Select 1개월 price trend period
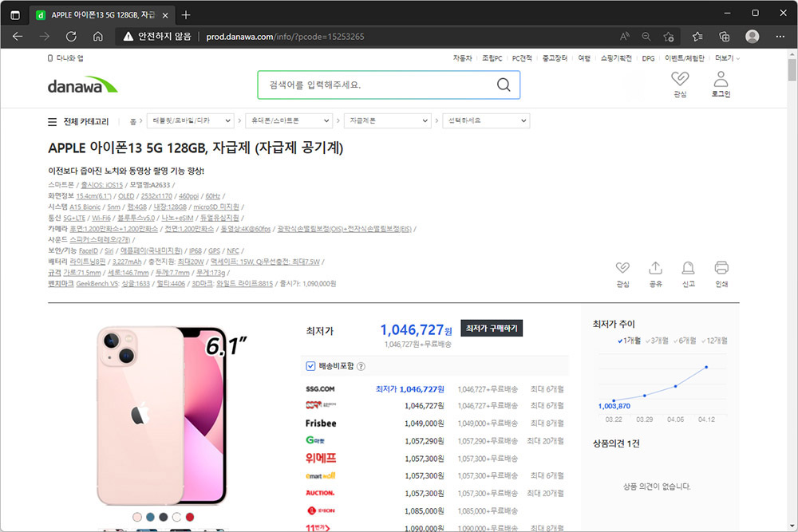798x532 pixels. tap(629, 341)
